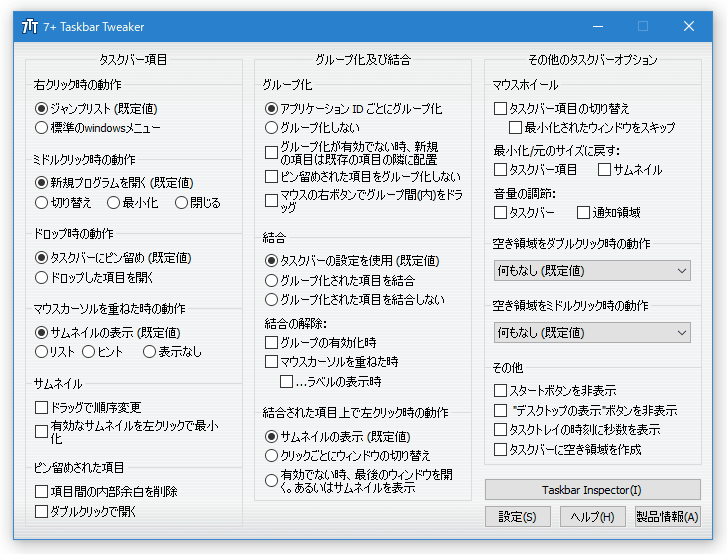Open the Taskbar Inspector(I) button
The height and width of the screenshot is (554, 727).
point(593,490)
